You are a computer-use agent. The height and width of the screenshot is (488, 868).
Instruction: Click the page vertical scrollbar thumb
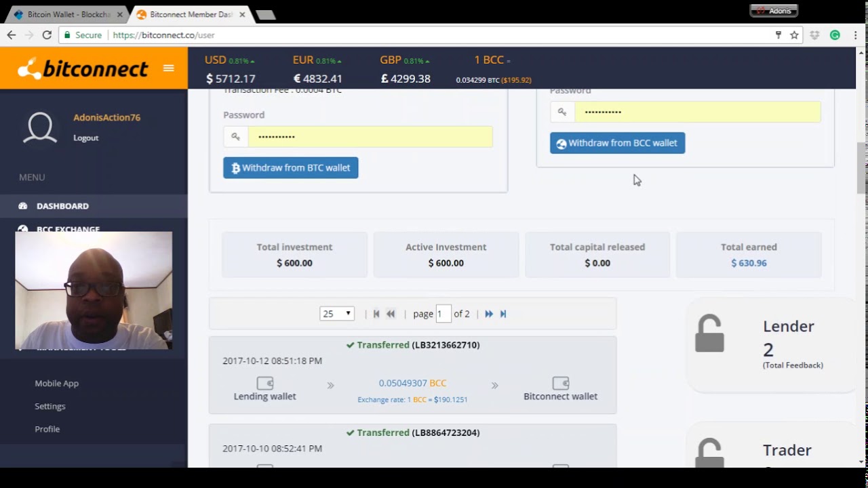[861, 168]
